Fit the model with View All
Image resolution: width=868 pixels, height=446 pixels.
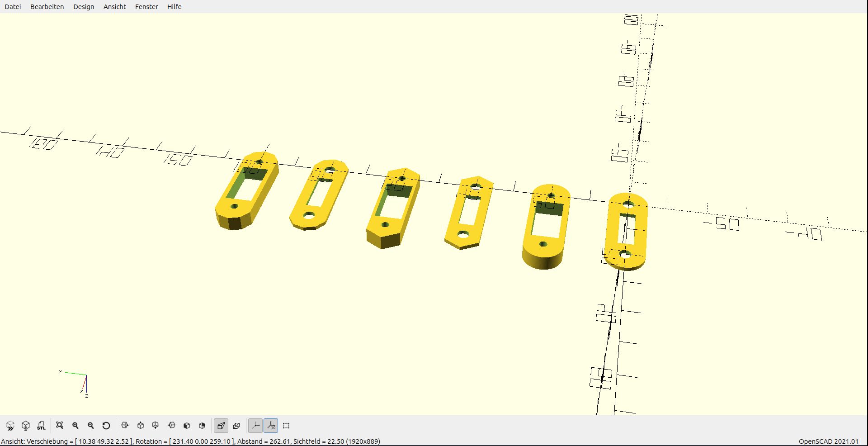[59, 426]
